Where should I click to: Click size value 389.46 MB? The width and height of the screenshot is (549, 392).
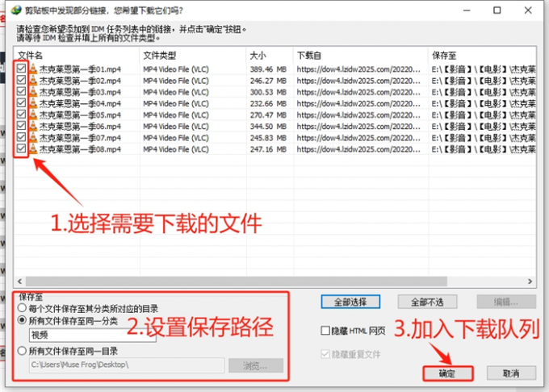pyautogui.click(x=268, y=69)
